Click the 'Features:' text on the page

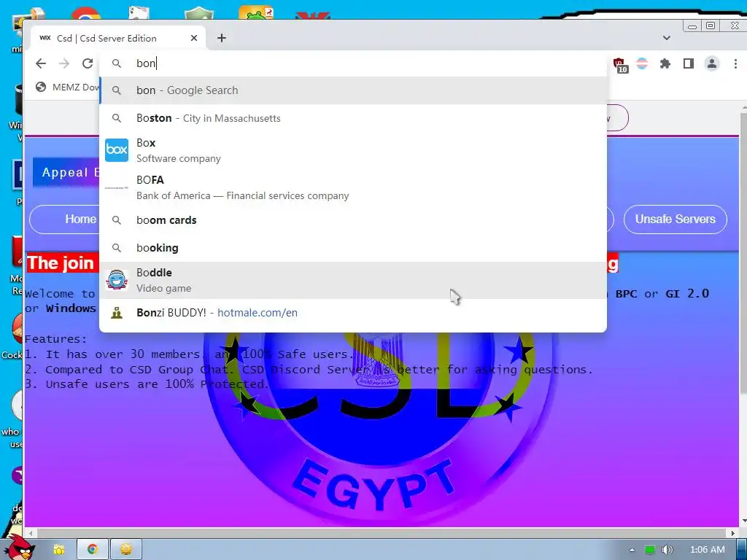[56, 339]
